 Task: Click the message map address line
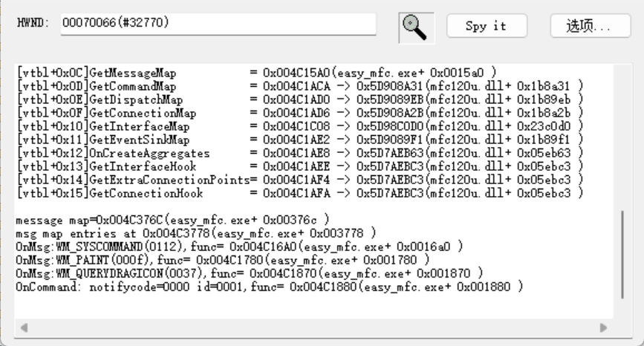[172, 220]
